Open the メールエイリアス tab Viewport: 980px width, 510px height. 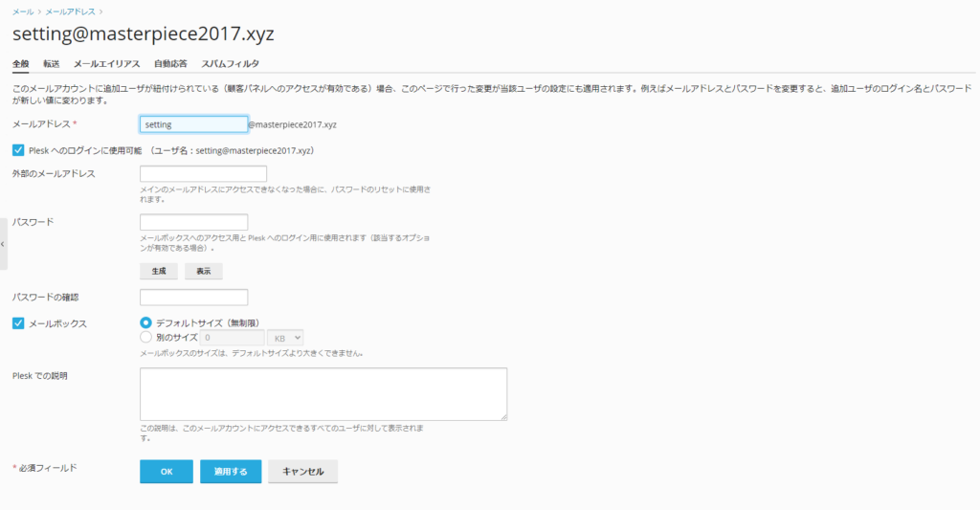coord(106,63)
